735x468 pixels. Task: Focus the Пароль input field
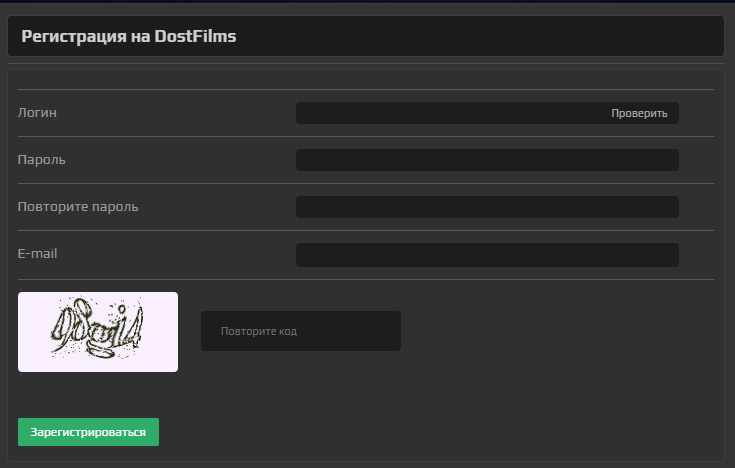tap(487, 160)
